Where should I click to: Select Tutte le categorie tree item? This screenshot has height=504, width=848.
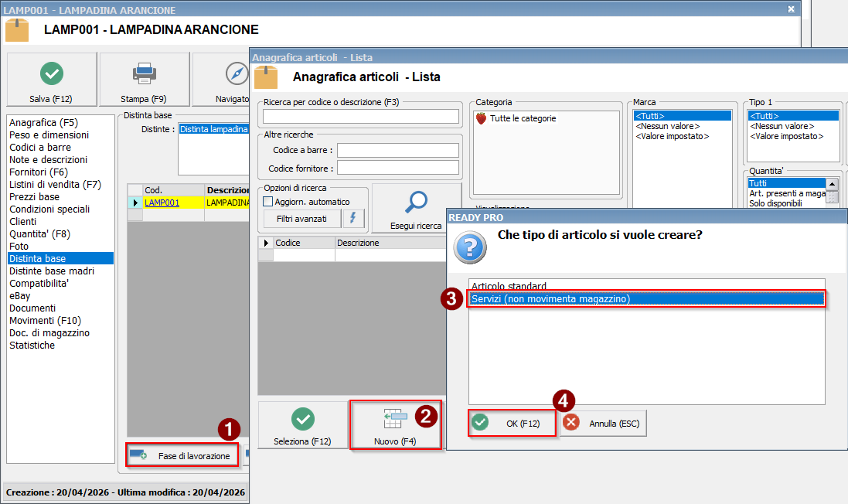[523, 118]
